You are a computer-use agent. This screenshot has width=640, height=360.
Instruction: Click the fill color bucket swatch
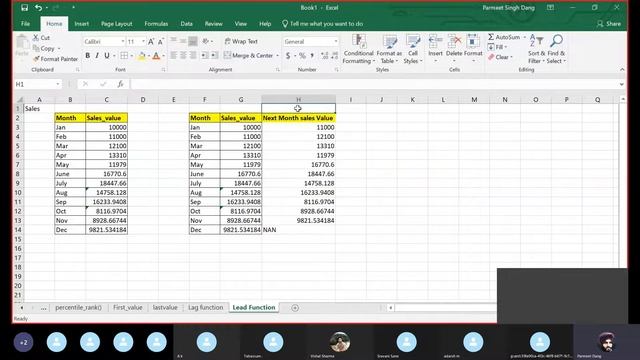point(141,56)
